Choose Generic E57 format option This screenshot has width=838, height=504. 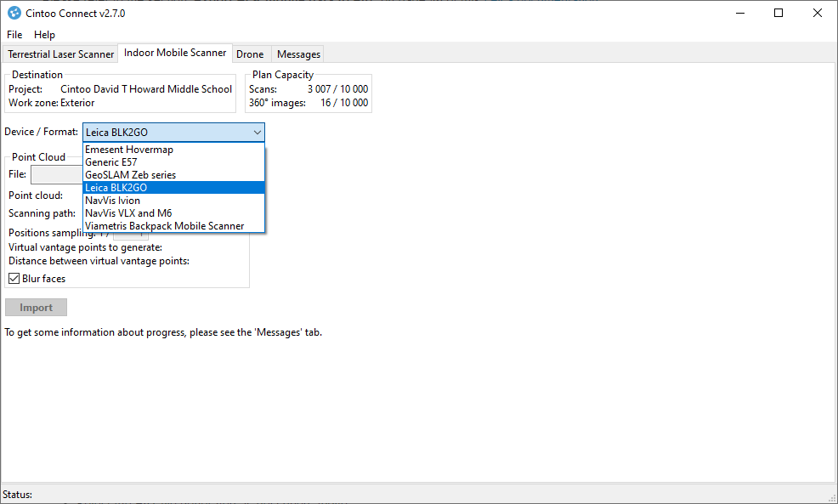click(173, 162)
